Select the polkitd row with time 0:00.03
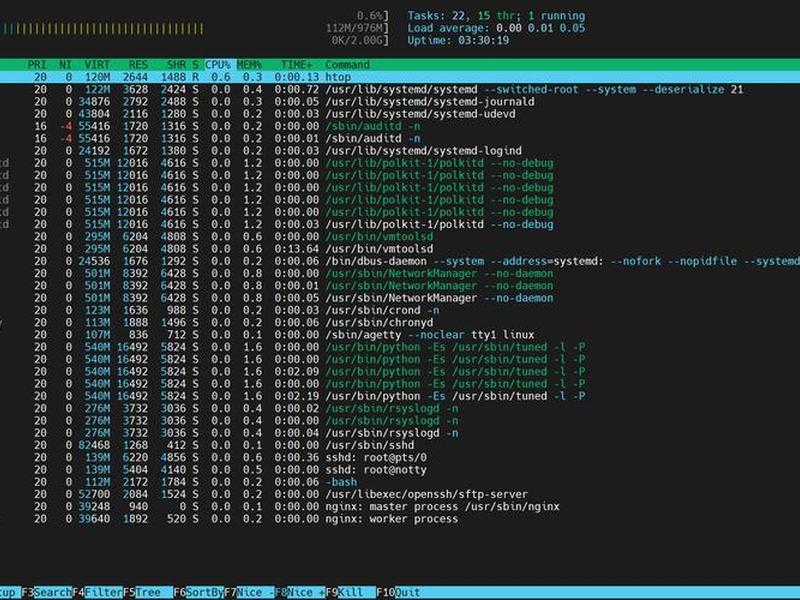The height and width of the screenshot is (600, 800). coord(400,224)
